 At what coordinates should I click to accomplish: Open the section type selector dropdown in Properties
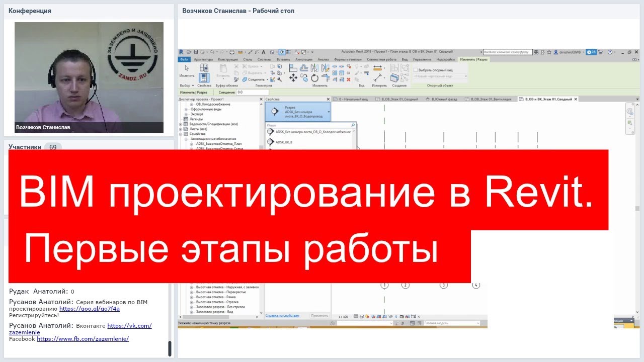(329, 112)
